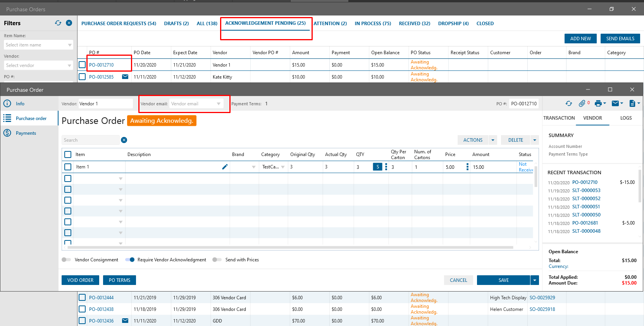Open attachments via the paperclip icon

click(x=582, y=103)
